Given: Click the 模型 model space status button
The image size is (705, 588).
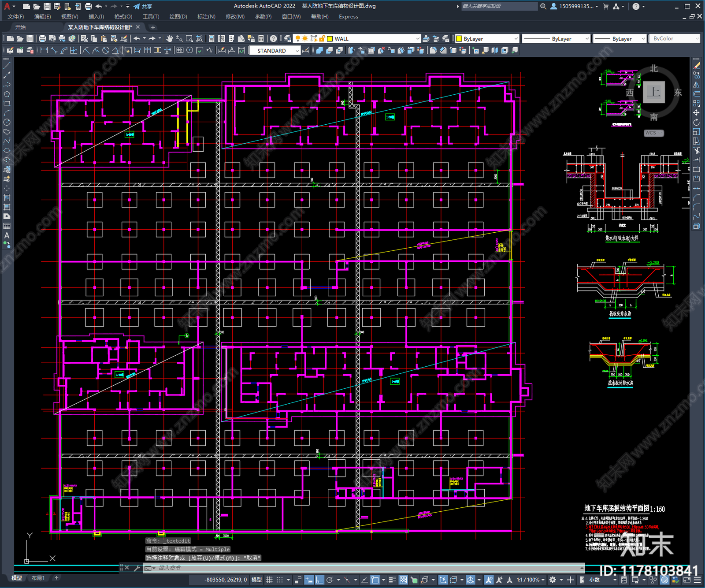Looking at the screenshot, I should click(x=256, y=580).
